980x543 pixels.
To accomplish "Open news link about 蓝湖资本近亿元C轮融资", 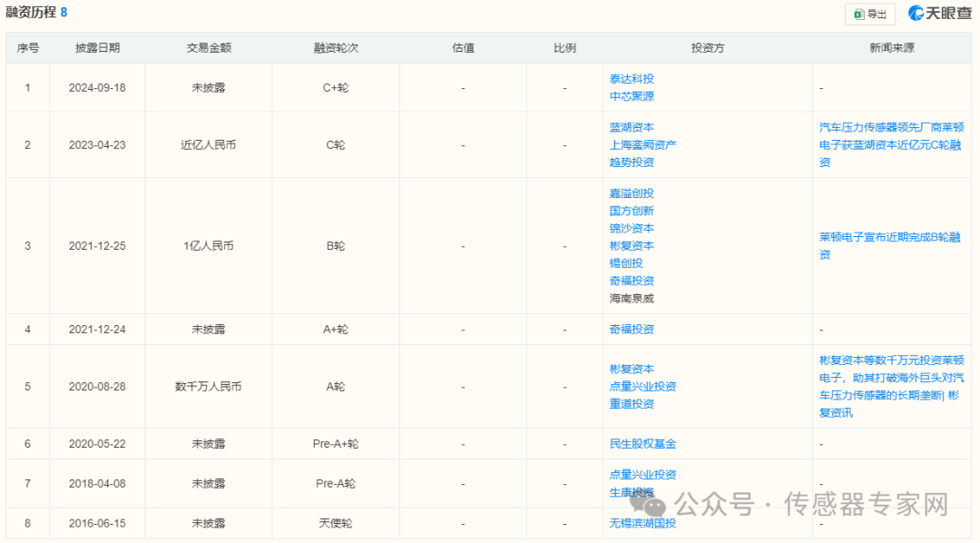I will click(x=891, y=145).
